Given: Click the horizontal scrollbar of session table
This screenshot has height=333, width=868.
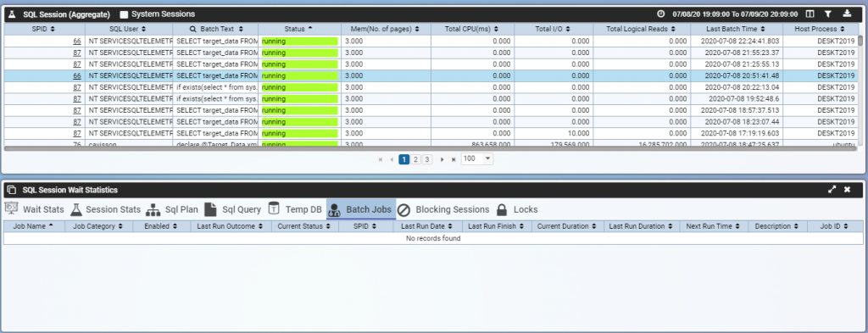Looking at the screenshot, I should coord(431,148).
